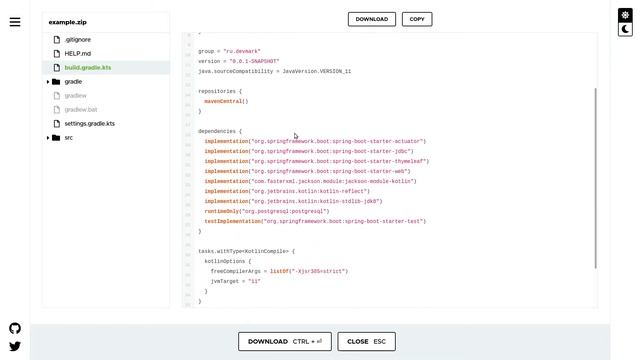Click the example.zip title
This screenshot has height=360, width=640.
[x=67, y=22]
